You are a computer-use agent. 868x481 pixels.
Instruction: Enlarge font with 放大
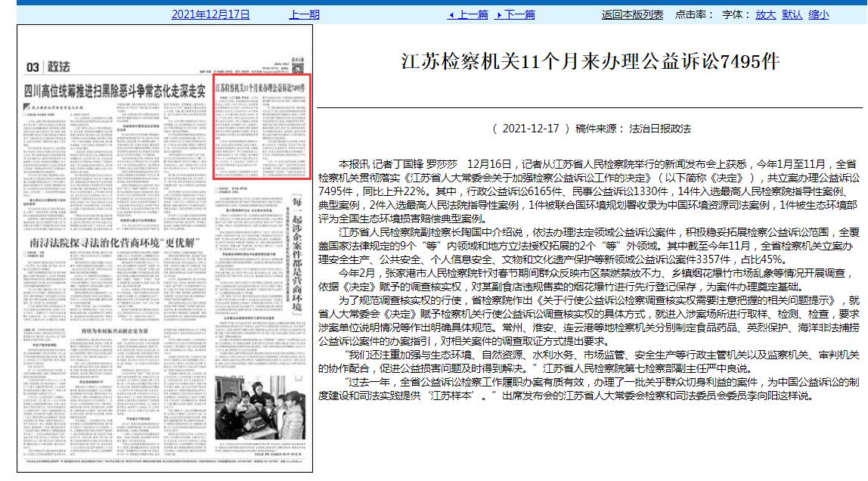[x=766, y=14]
